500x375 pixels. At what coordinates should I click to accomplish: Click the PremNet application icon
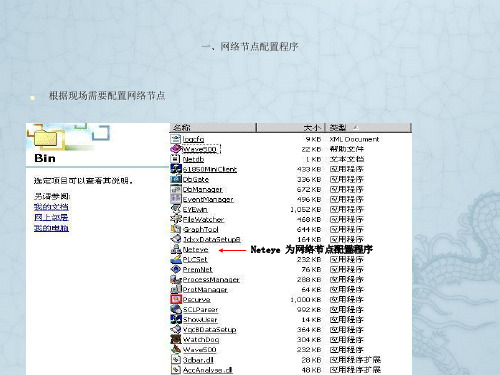(176, 269)
